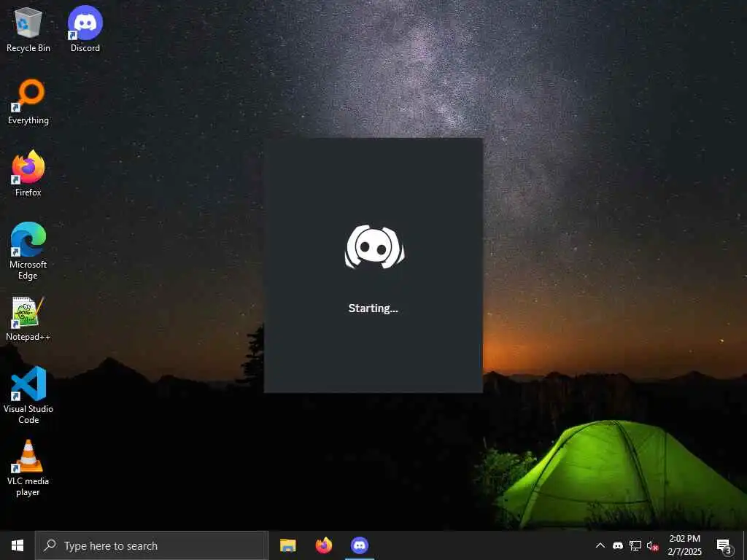Select the Visual Studio Code desktop shortcut
This screenshot has width=747, height=560.
(x=28, y=395)
